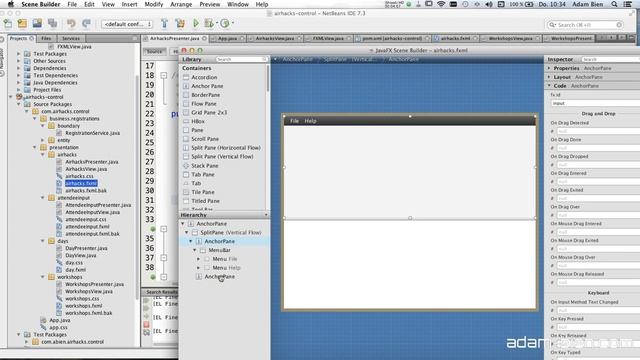This screenshot has width=640, height=360.
Task: Open the Arrange menu
Action: (181, 4)
